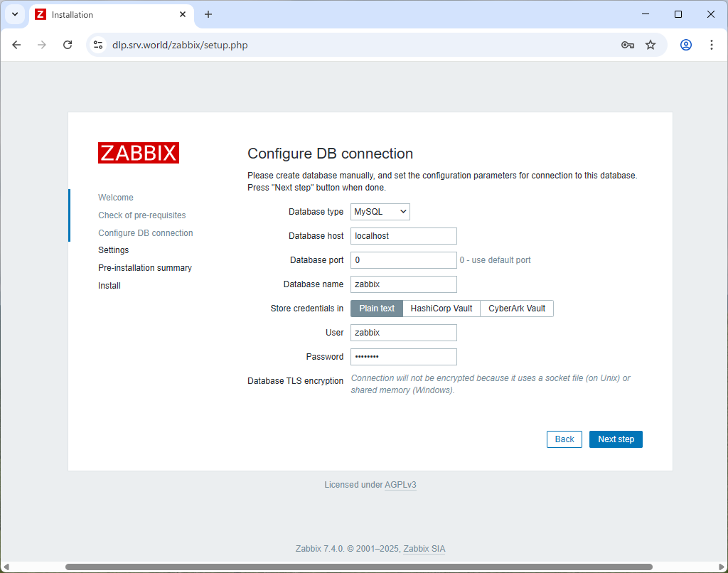Open the browser profile icon
The image size is (728, 573).
click(685, 45)
